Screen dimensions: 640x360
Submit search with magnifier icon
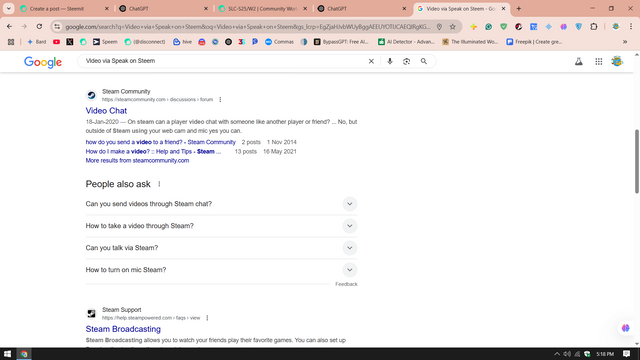pyautogui.click(x=424, y=61)
